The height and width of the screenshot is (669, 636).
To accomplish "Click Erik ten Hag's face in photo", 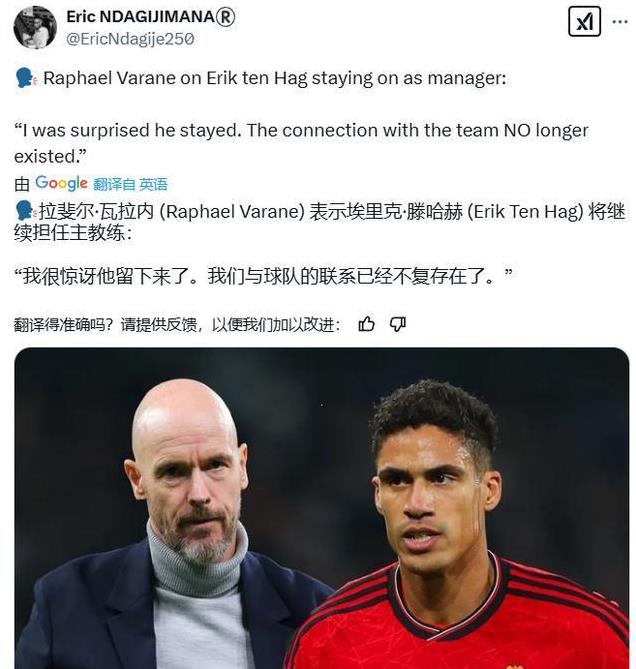I will pos(188,495).
